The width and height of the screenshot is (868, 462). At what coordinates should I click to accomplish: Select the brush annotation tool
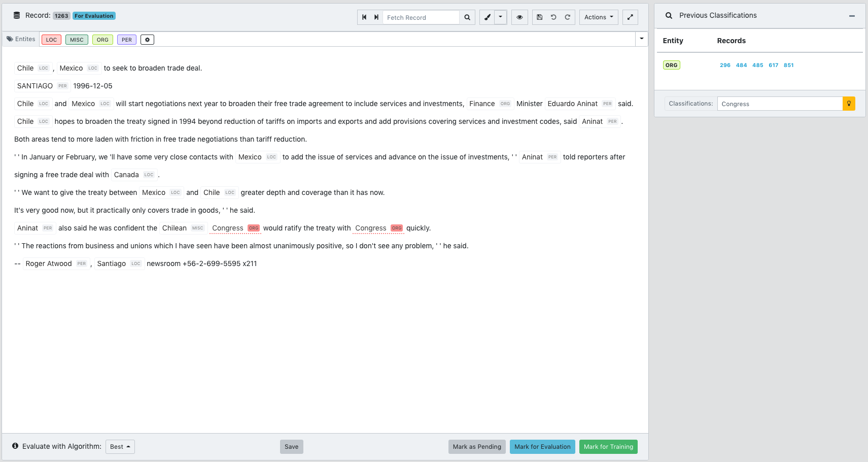pyautogui.click(x=487, y=17)
